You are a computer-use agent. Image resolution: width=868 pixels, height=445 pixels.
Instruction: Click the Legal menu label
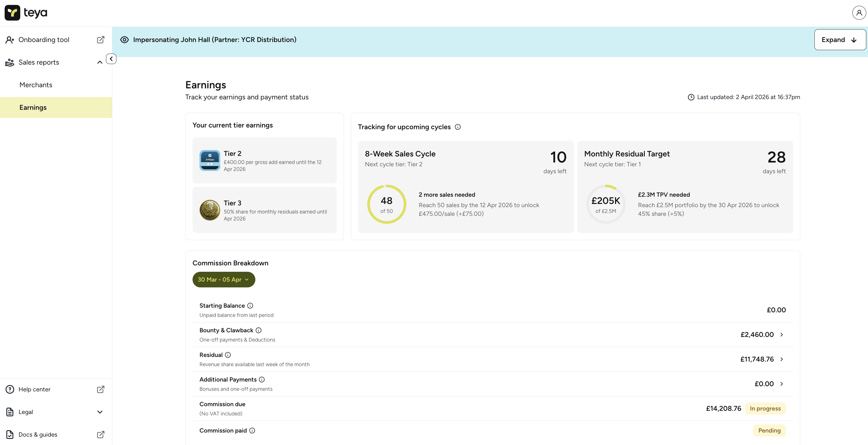click(x=25, y=412)
